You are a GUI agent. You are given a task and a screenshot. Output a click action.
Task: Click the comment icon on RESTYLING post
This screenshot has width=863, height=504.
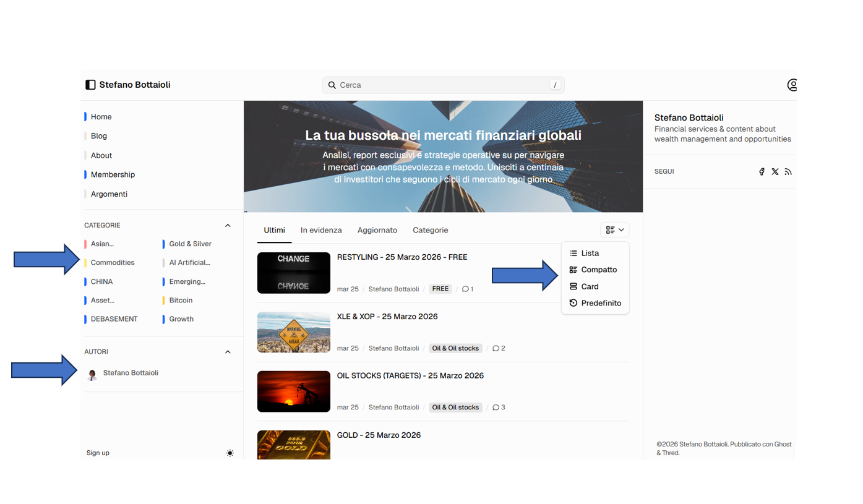coord(465,289)
